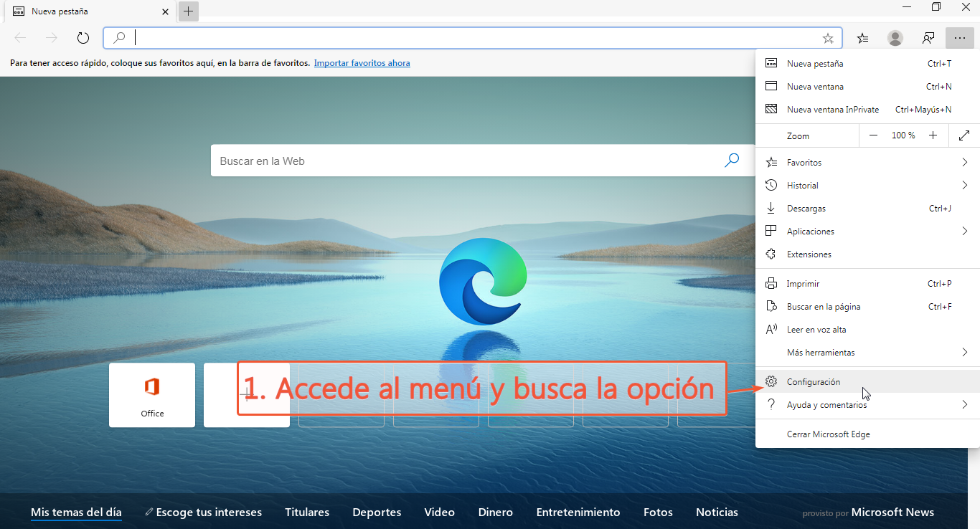Focus the address bar field
Screen dimensions: 980x529
coord(473,38)
